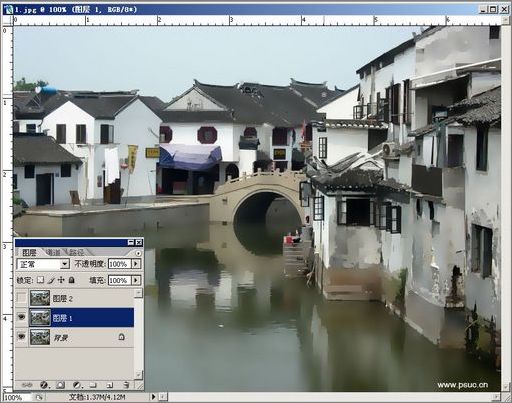This screenshot has width=512, height=403.
Task: Click the document icon in the title bar
Action: point(8,9)
